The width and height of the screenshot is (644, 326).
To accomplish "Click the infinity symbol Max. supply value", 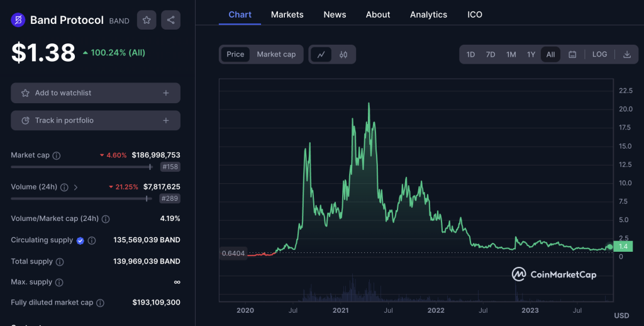I will click(x=177, y=282).
